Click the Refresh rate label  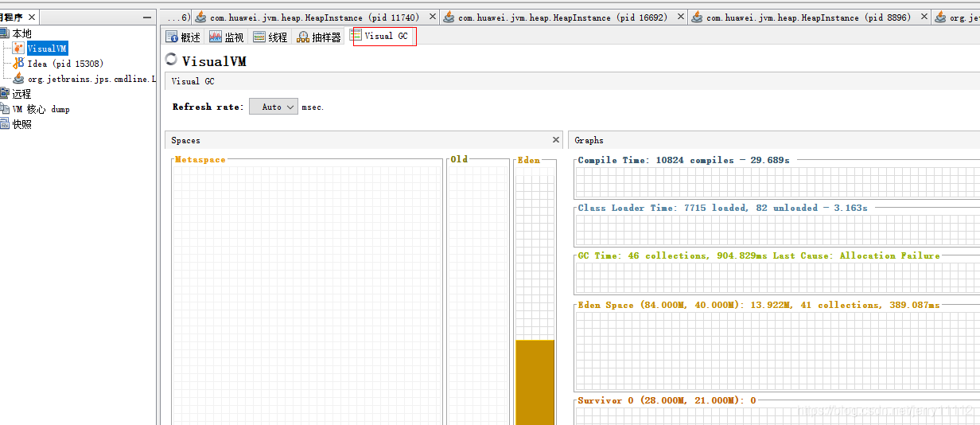[x=208, y=107]
